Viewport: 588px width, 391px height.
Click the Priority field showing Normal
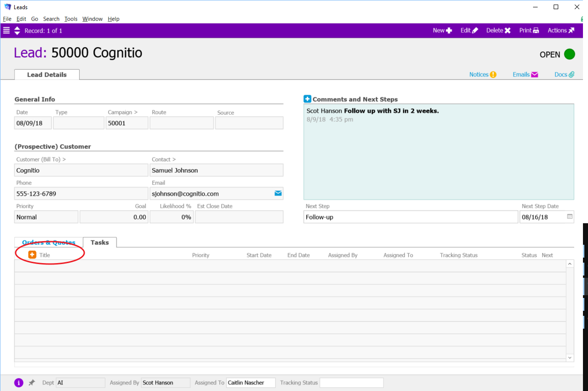(46, 217)
